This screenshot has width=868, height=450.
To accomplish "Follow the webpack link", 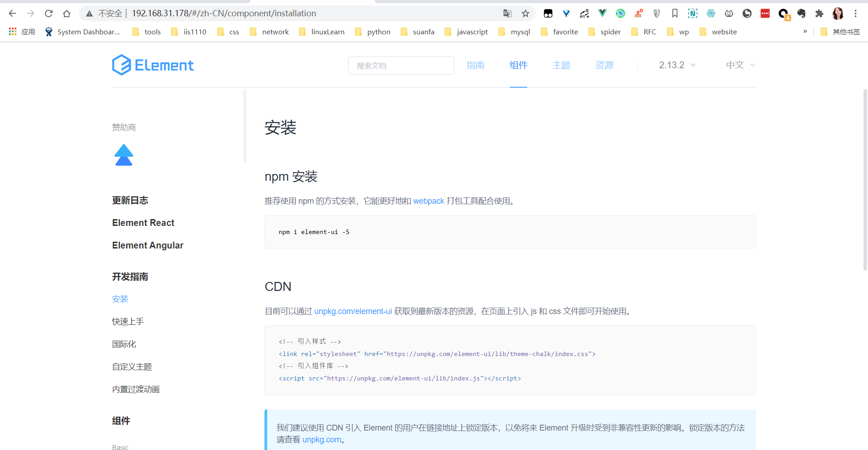I will pyautogui.click(x=429, y=201).
